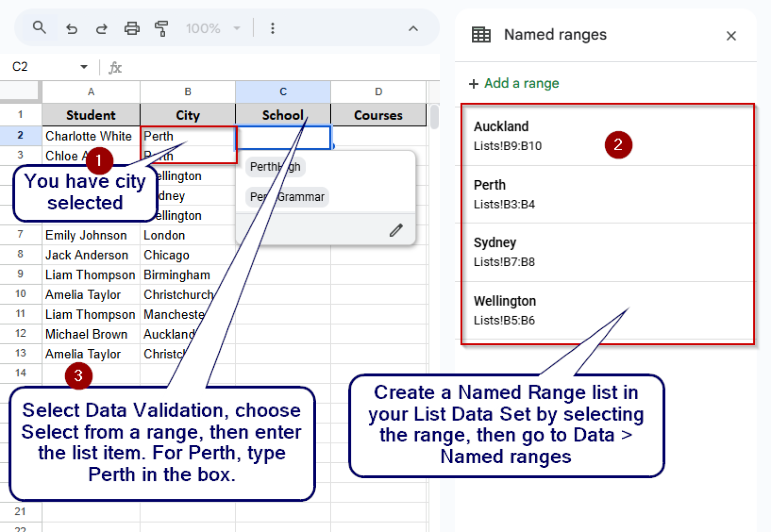Open the Print icon
771x532 pixels.
[x=132, y=29]
